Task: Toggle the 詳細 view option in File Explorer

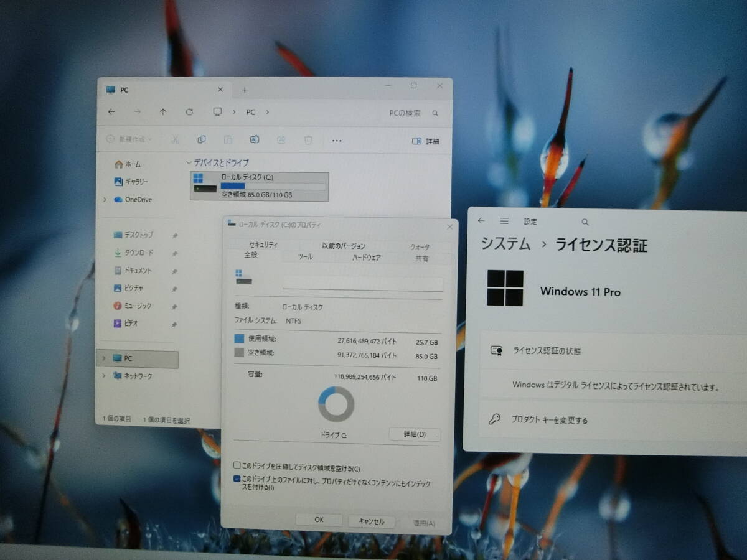Action: click(x=426, y=141)
